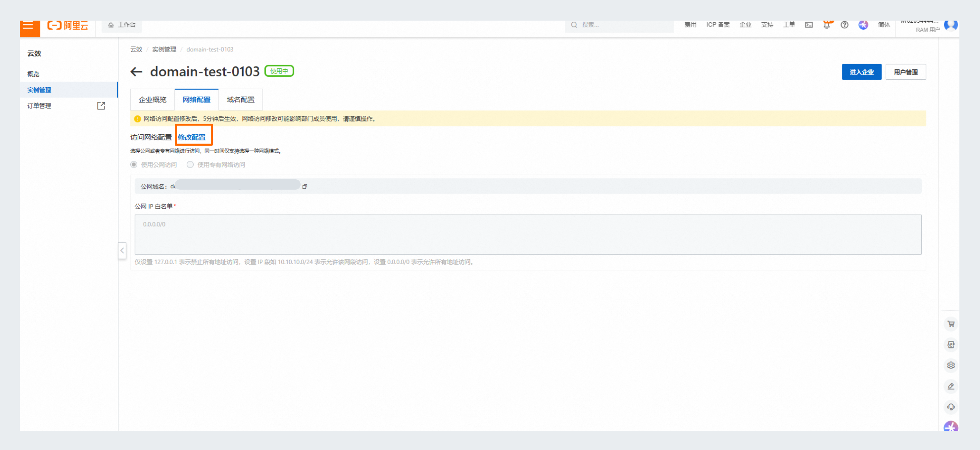Viewport: 980px width, 450px height.
Task: Open the purple AI assistant icon in header
Action: point(863,25)
